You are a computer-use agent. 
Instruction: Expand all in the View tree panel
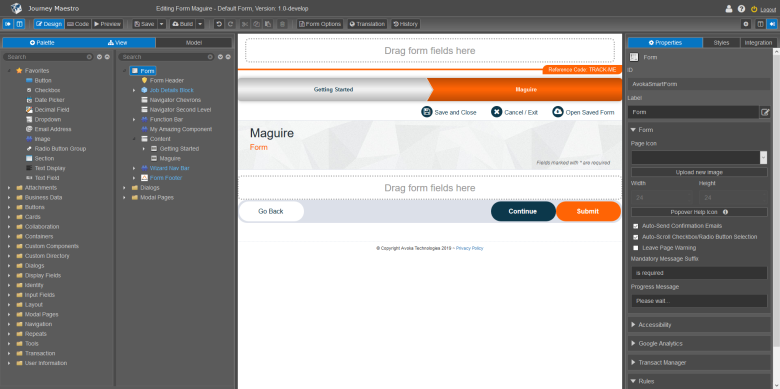pyautogui.click(x=220, y=57)
